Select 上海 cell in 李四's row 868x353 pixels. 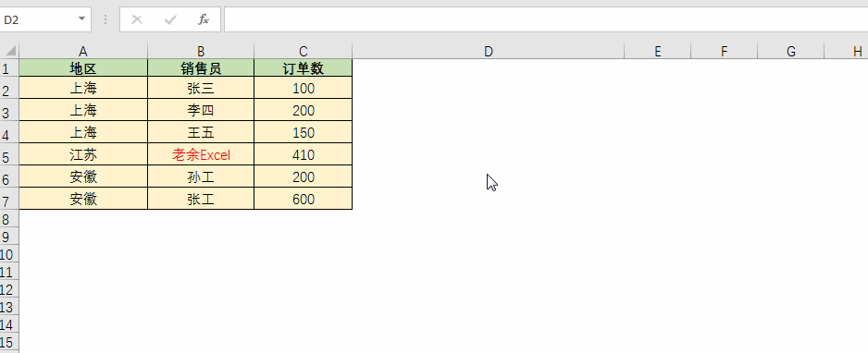(83, 110)
